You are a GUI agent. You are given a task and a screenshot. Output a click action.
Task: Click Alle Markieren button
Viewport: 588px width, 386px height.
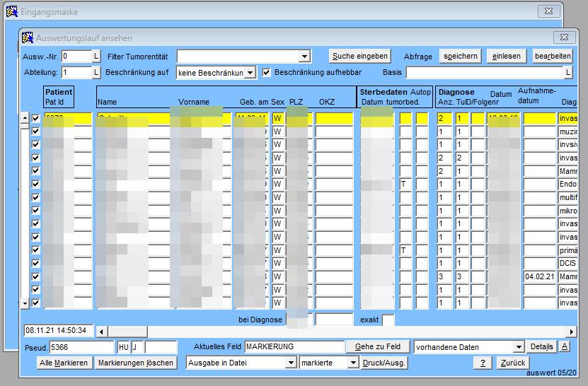(x=64, y=363)
